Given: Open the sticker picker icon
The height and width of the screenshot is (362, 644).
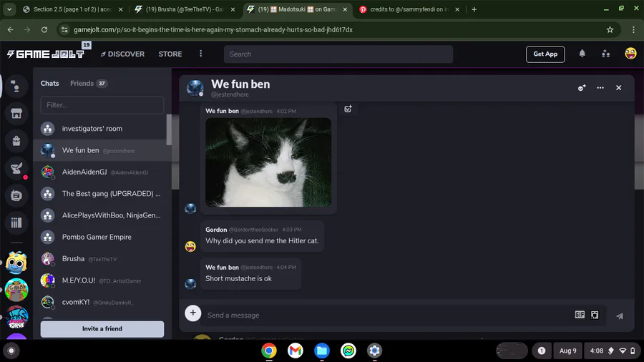Looking at the screenshot, I should coord(595,315).
